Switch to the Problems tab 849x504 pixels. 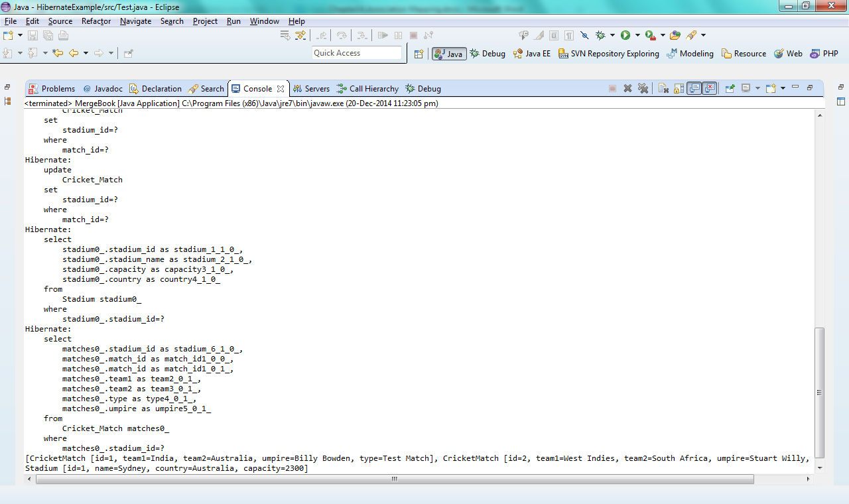coord(52,89)
